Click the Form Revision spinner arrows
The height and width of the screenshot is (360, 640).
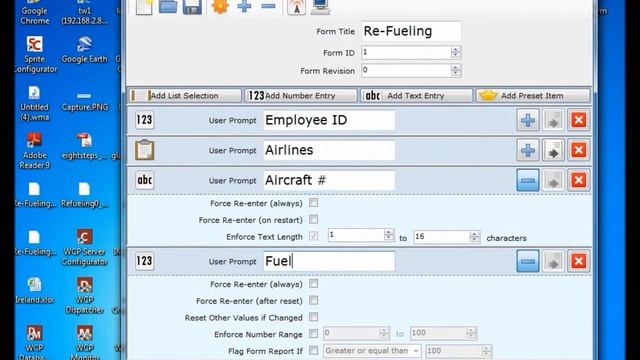[456, 70]
